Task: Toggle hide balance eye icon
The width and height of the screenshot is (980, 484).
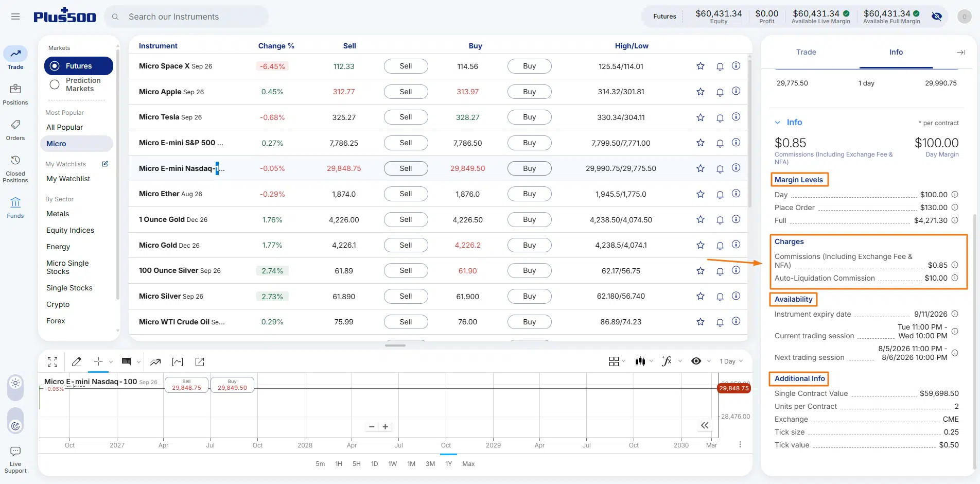Action: pos(937,16)
